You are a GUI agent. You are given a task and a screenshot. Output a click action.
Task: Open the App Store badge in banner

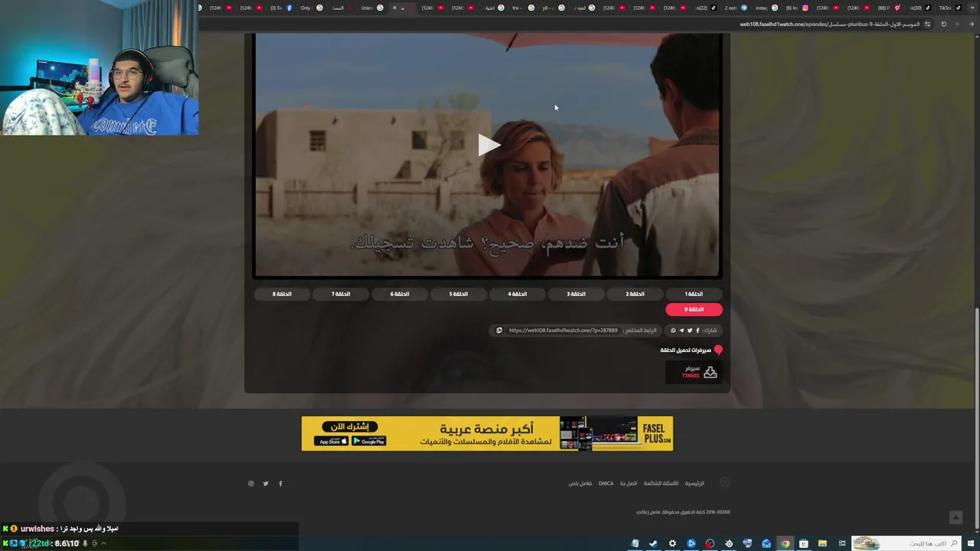click(332, 441)
